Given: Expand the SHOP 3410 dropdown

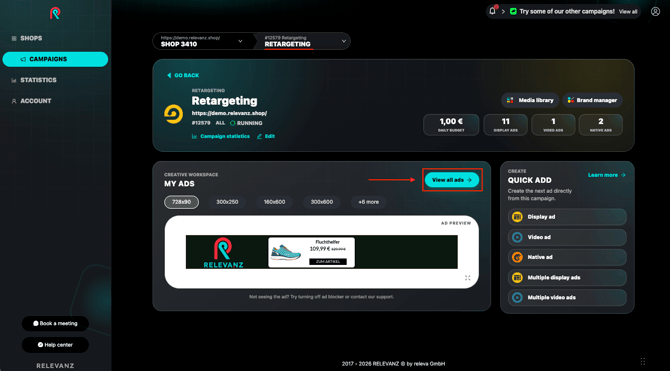Looking at the screenshot, I should (202, 41).
